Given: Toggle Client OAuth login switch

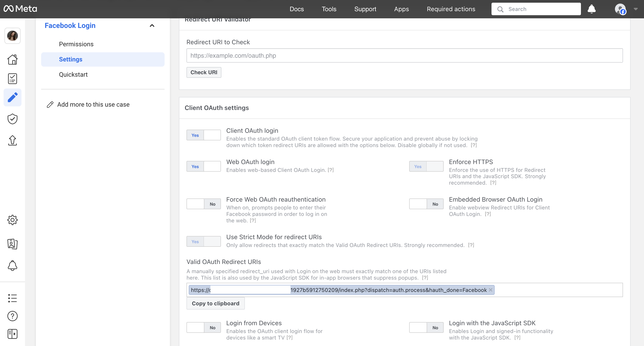Looking at the screenshot, I should tap(203, 135).
